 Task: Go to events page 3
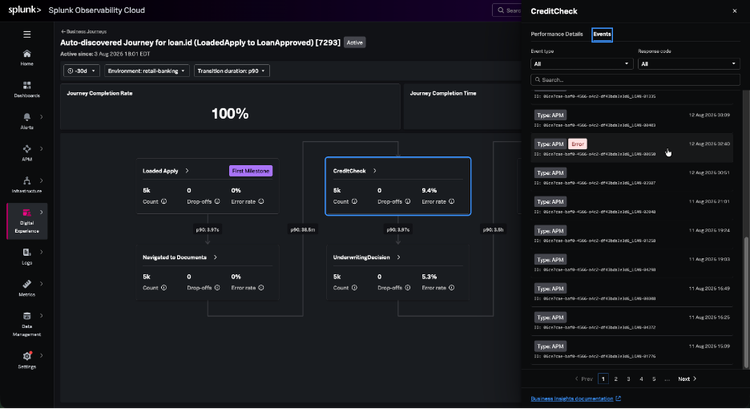629,379
